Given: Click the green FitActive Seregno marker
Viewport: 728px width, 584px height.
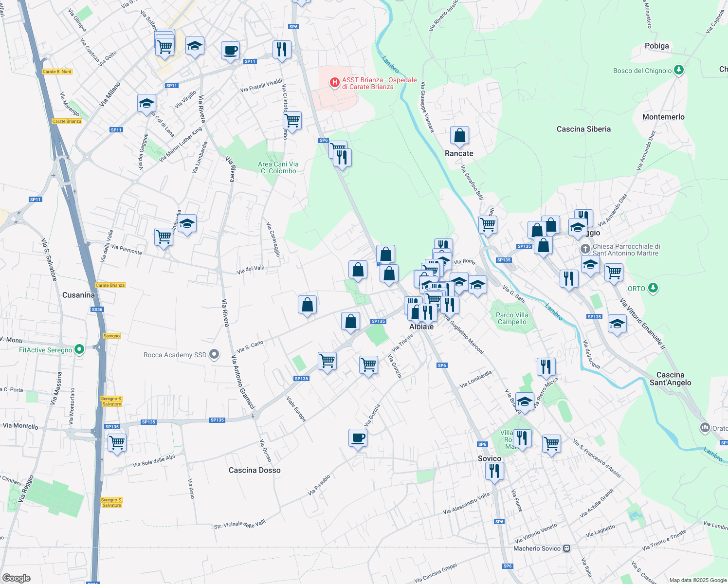Looking at the screenshot, I should point(78,349).
